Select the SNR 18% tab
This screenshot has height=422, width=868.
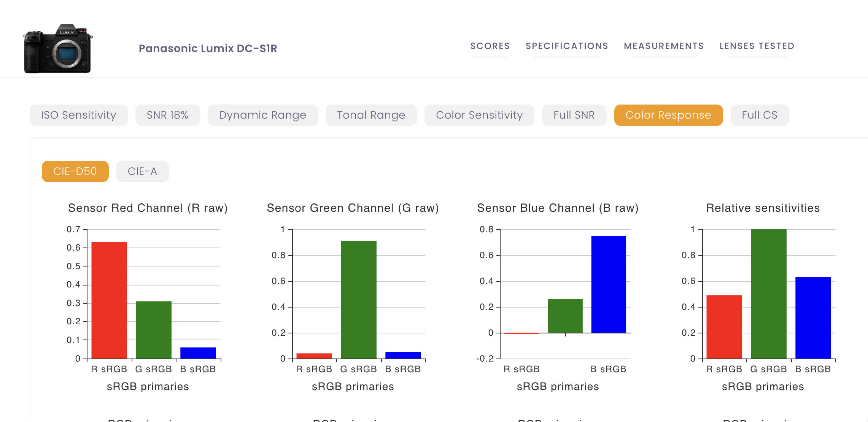167,115
